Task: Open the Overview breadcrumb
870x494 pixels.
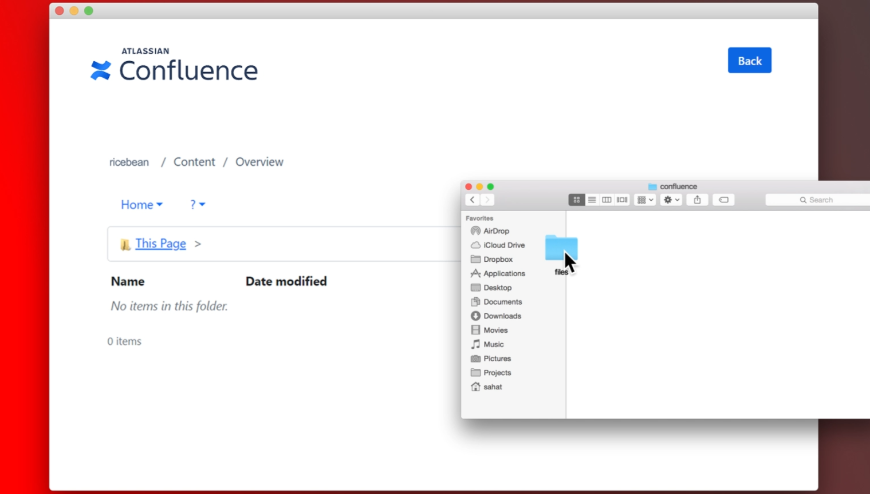Action: tap(259, 162)
